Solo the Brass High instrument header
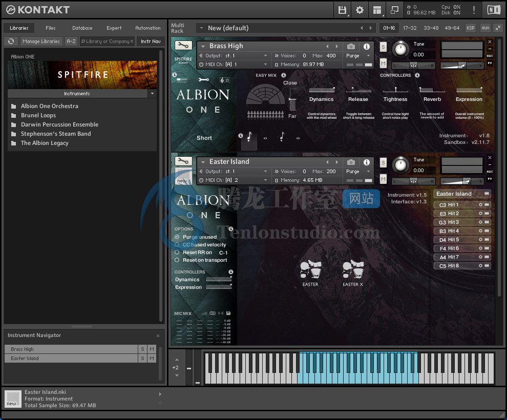 (383, 47)
